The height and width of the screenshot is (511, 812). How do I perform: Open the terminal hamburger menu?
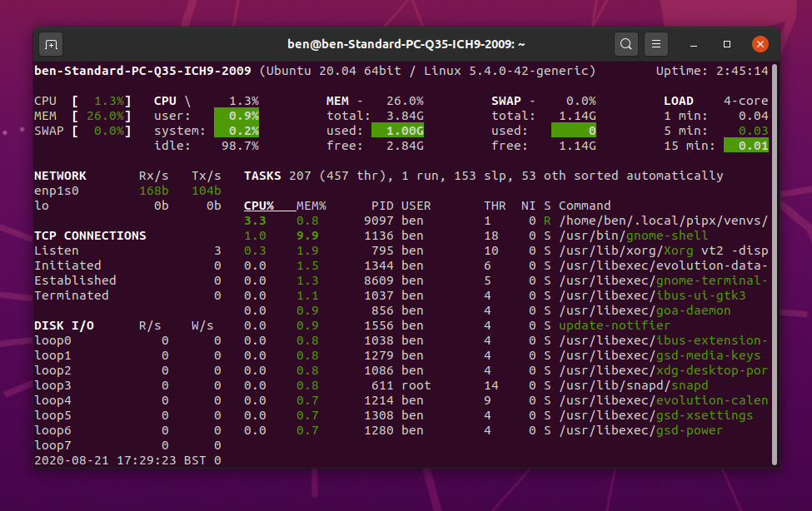pos(657,44)
